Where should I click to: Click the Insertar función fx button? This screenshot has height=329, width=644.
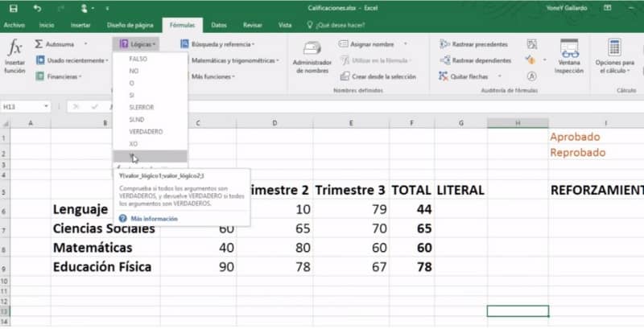[x=14, y=56]
